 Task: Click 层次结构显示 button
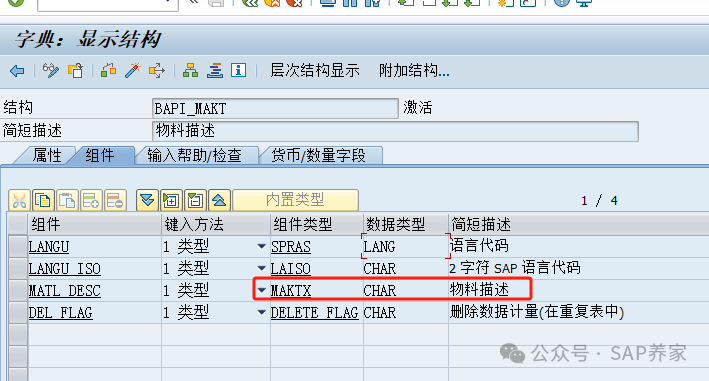[315, 71]
